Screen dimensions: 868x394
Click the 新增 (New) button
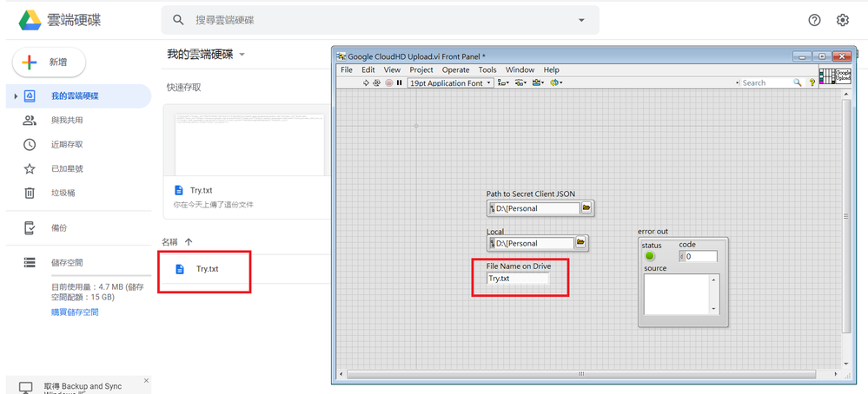click(50, 62)
